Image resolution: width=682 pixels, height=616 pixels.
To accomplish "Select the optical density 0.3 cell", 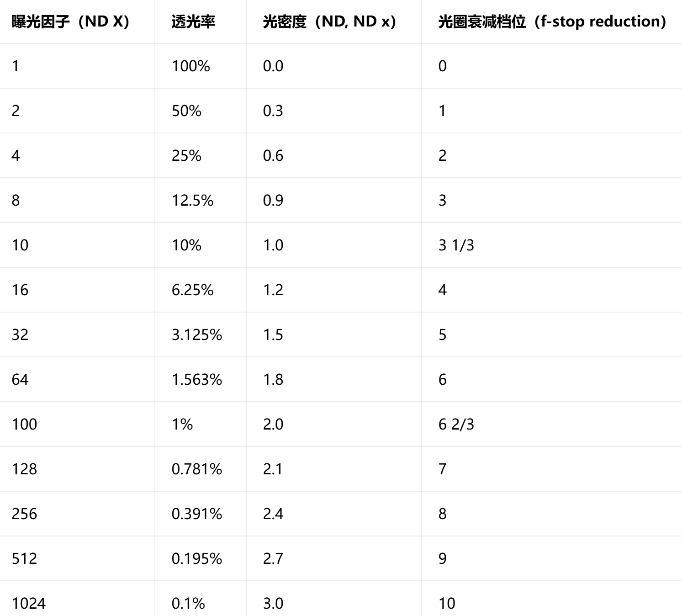I will point(273,111).
